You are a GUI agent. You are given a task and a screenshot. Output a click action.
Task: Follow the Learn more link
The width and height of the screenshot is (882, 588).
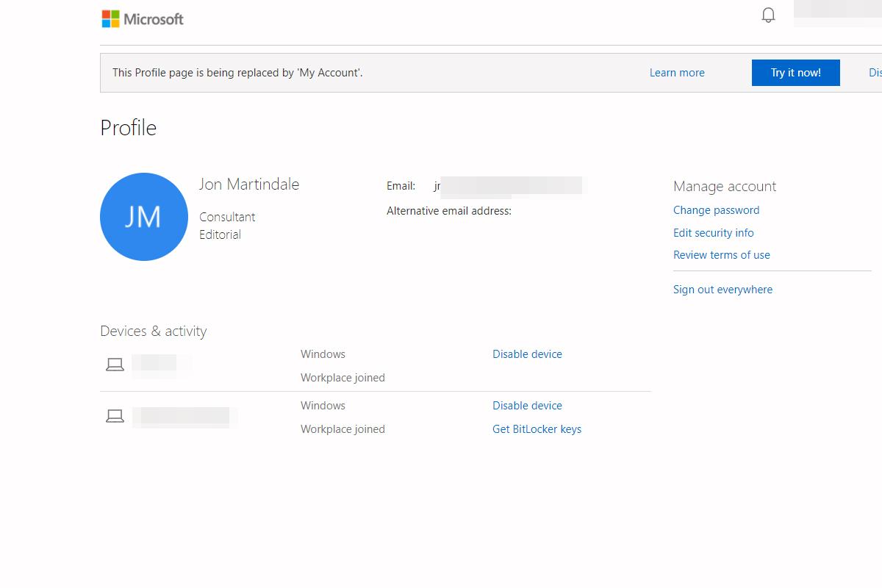677,73
